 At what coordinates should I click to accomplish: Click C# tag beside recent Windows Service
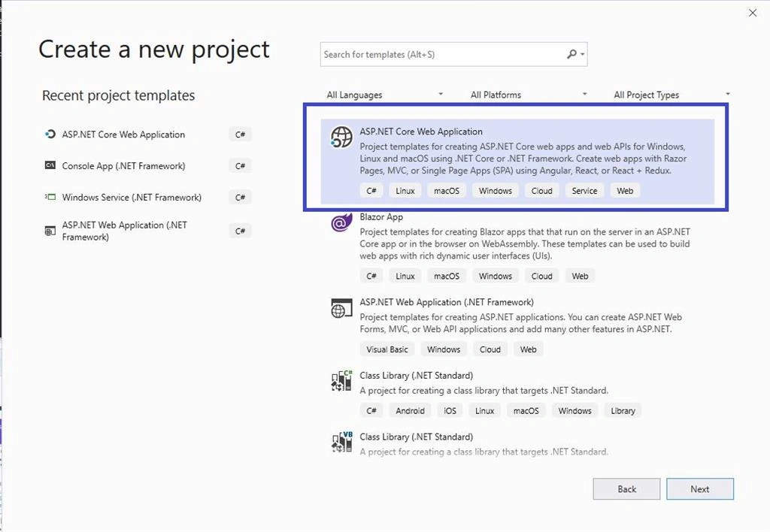coord(240,197)
